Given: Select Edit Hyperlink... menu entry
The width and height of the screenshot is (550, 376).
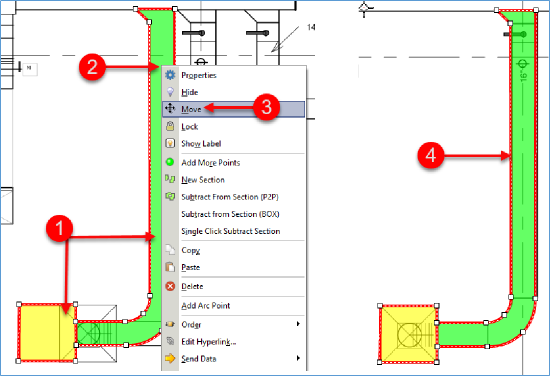Looking at the screenshot, I should point(209,341).
